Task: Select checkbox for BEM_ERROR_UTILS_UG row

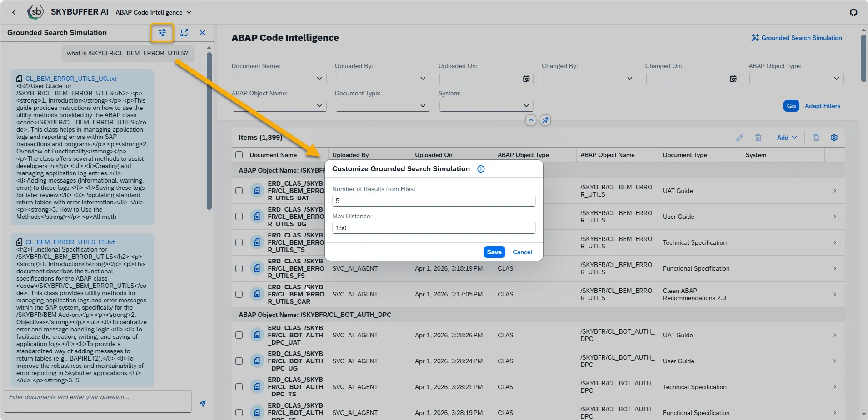Action: (x=239, y=217)
